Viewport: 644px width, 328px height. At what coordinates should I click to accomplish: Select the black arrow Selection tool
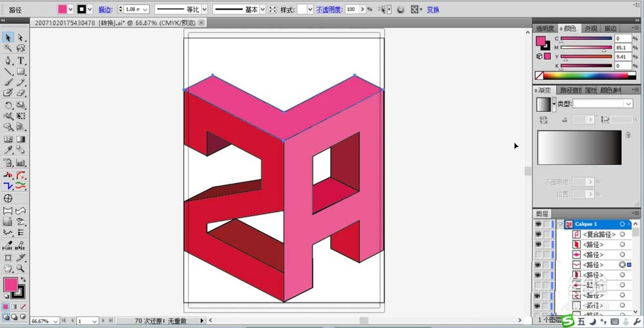(x=8, y=37)
